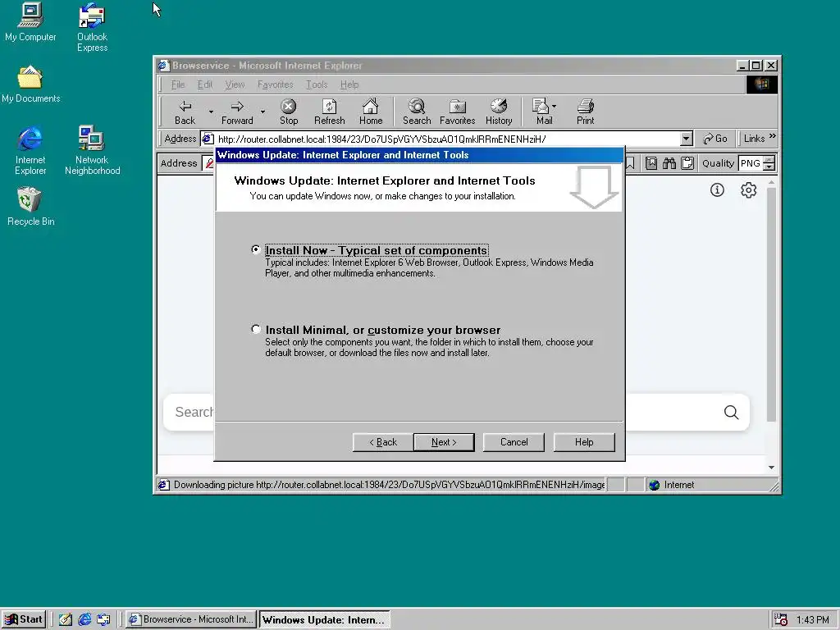Open Outlook Express desktop shortcut
Screen dimensions: 840x630
[x=92, y=28]
